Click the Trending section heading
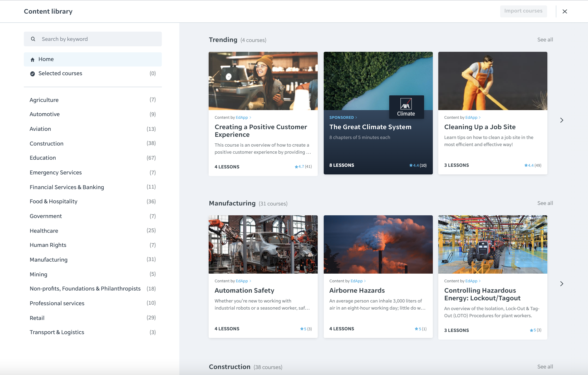 (x=223, y=40)
